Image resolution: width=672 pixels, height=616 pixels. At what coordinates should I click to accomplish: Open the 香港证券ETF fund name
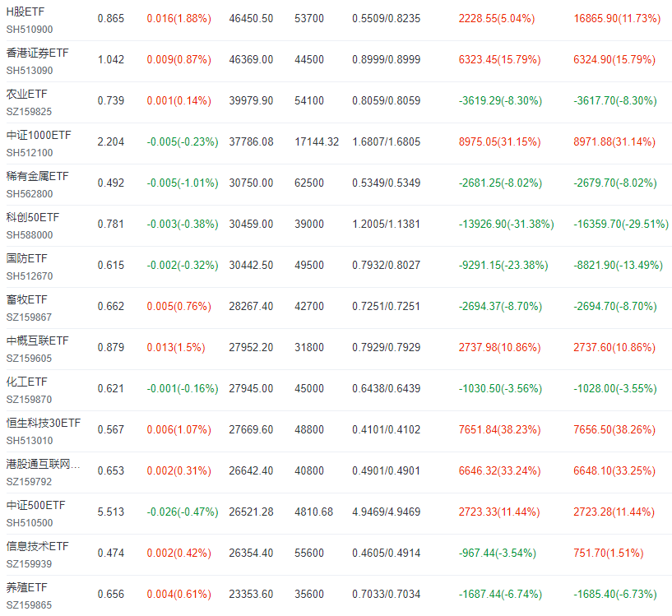[x=37, y=53]
